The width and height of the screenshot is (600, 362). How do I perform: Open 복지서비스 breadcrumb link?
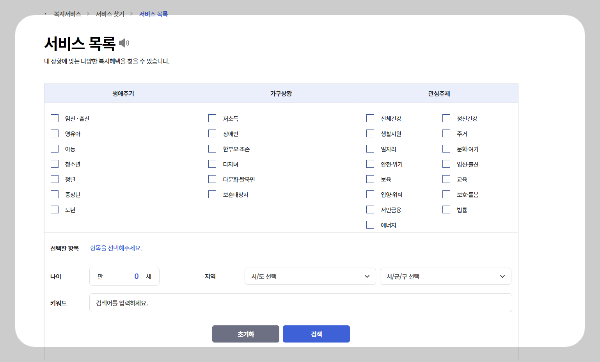click(67, 14)
